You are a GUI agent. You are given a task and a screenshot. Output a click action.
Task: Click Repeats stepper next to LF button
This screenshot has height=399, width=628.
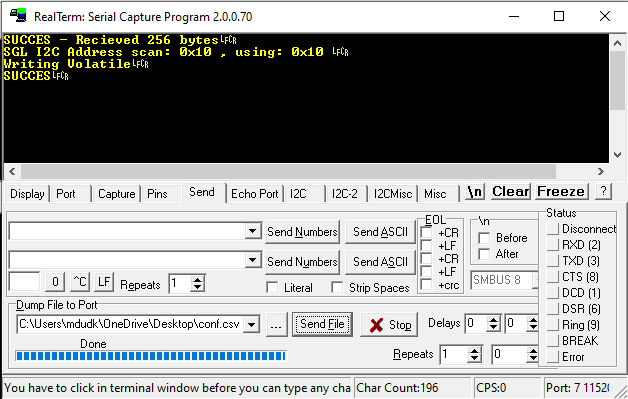pyautogui.click(x=197, y=284)
